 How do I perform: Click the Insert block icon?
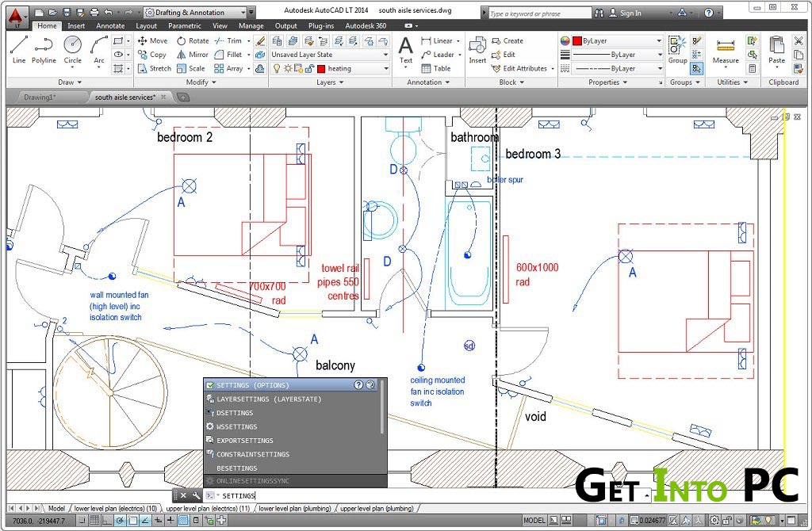[x=477, y=50]
